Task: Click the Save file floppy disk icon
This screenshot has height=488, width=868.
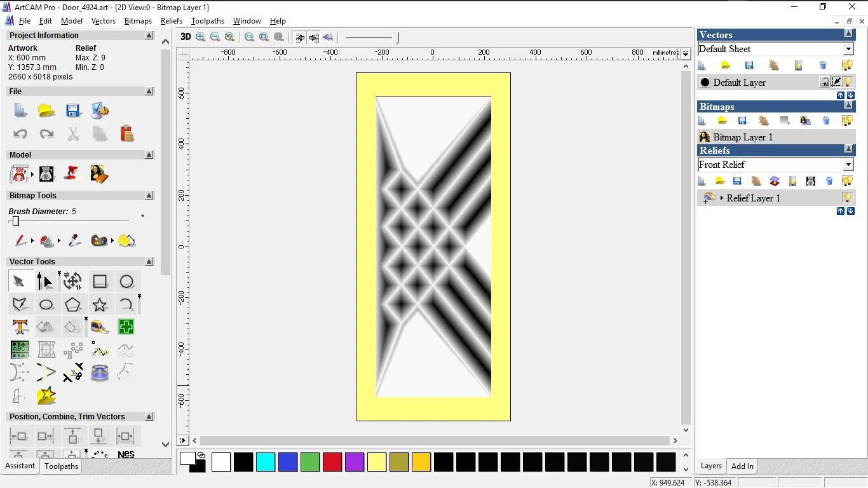Action: (73, 111)
